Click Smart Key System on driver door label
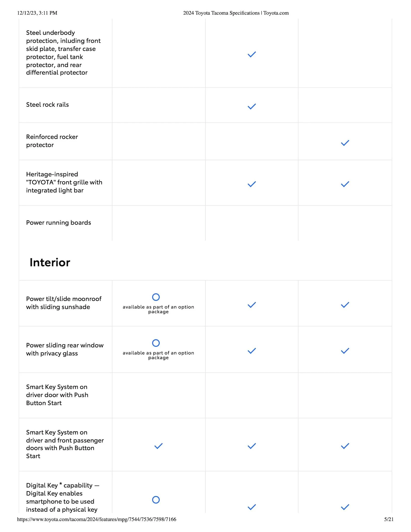The width and height of the screenshot is (411, 532). 57,395
